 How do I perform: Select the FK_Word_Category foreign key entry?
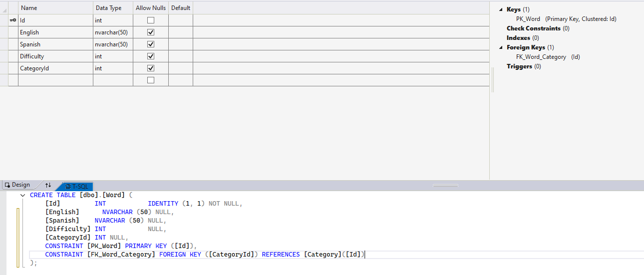click(548, 57)
